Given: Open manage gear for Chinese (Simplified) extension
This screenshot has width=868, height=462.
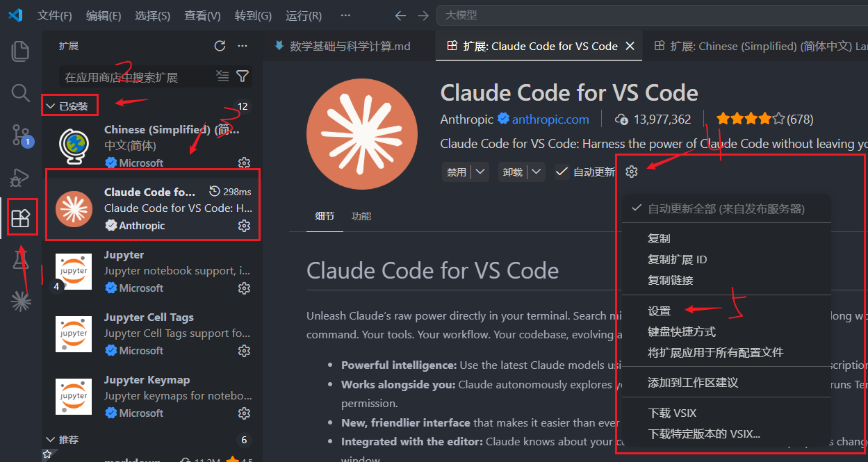Looking at the screenshot, I should (244, 163).
